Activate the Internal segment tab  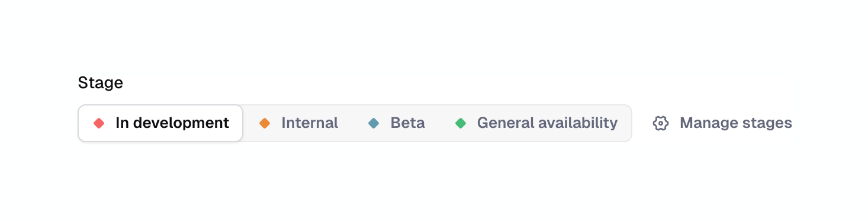298,123
